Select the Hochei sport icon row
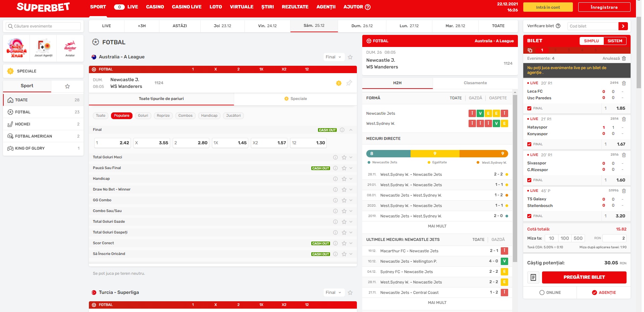 click(43, 124)
